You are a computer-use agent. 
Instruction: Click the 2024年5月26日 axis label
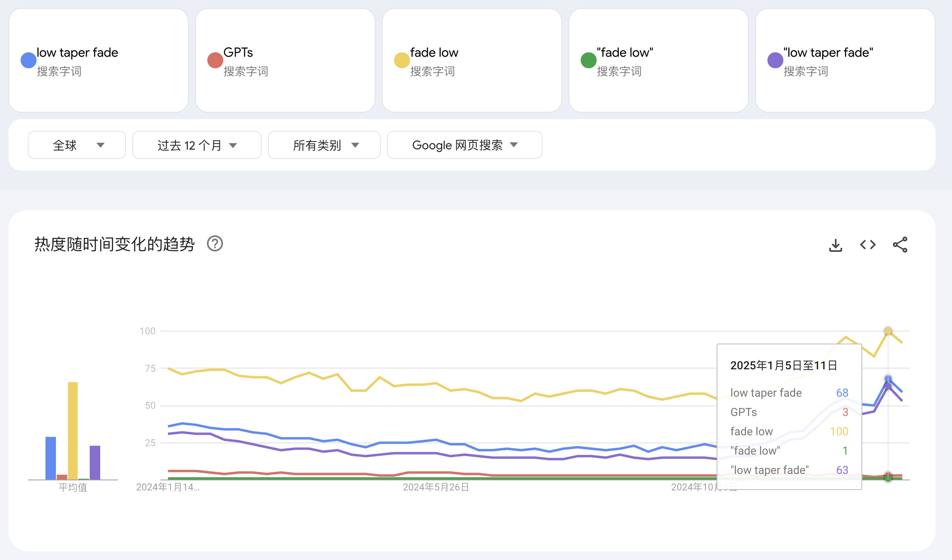436,487
